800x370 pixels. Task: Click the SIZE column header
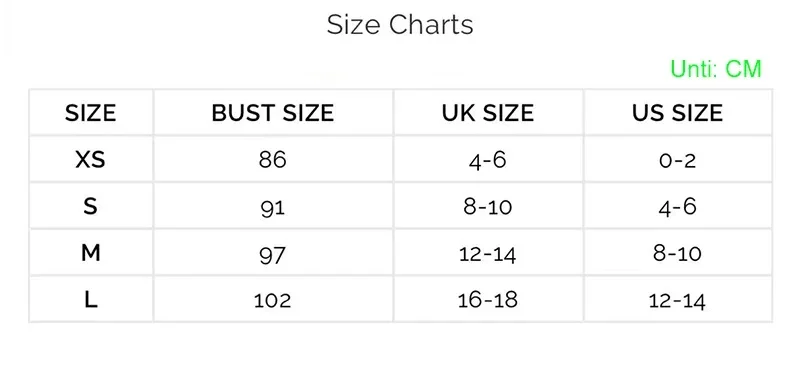[90, 113]
